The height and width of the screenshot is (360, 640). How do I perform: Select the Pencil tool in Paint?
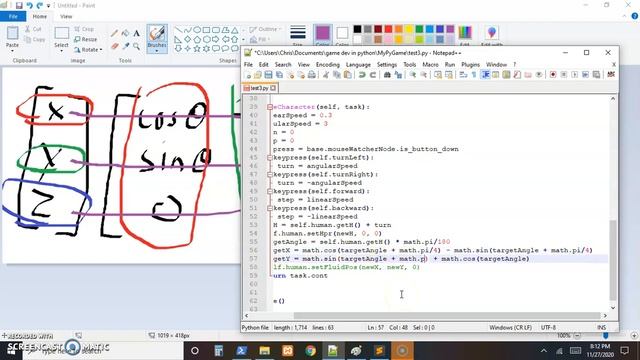pos(115,33)
